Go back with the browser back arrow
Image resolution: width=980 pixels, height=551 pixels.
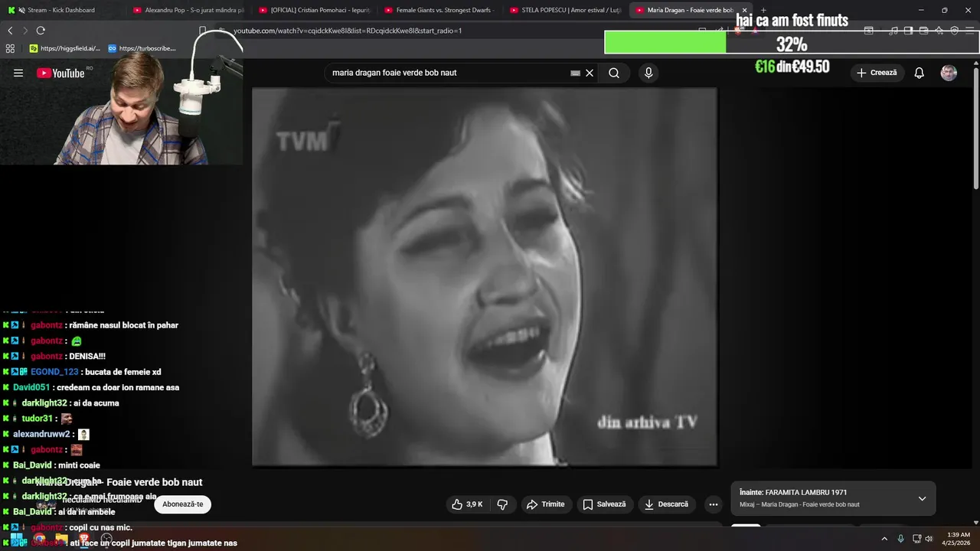point(10,31)
